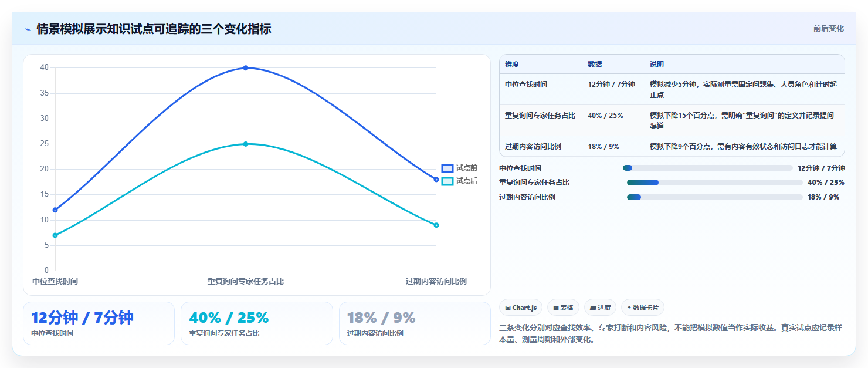Click the 试点前 peak point at 40
Screen dimensions: 868x368
246,68
